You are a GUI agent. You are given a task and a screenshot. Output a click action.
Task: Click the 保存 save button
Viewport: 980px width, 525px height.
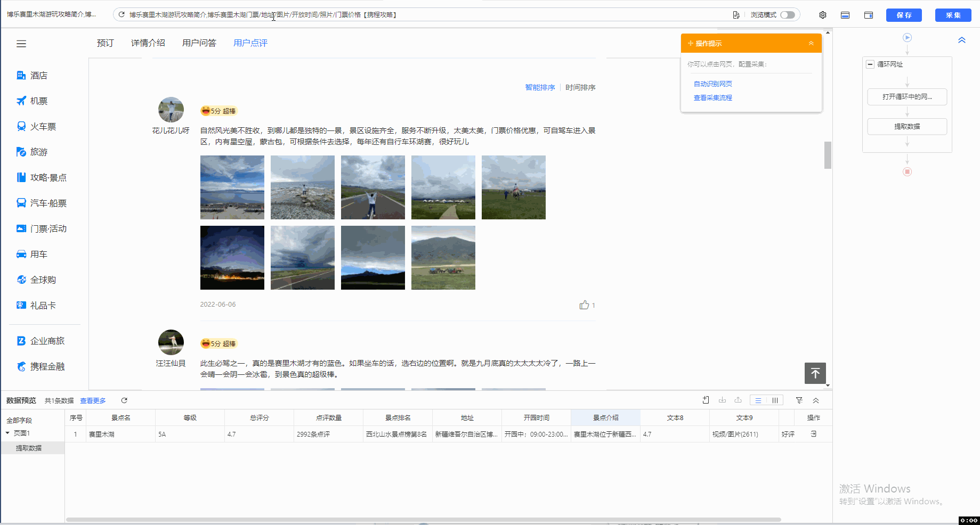click(x=904, y=15)
